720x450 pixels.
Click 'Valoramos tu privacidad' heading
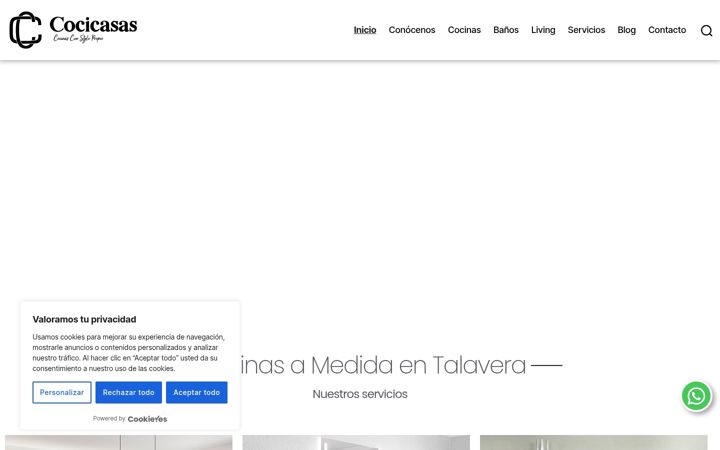tap(84, 319)
